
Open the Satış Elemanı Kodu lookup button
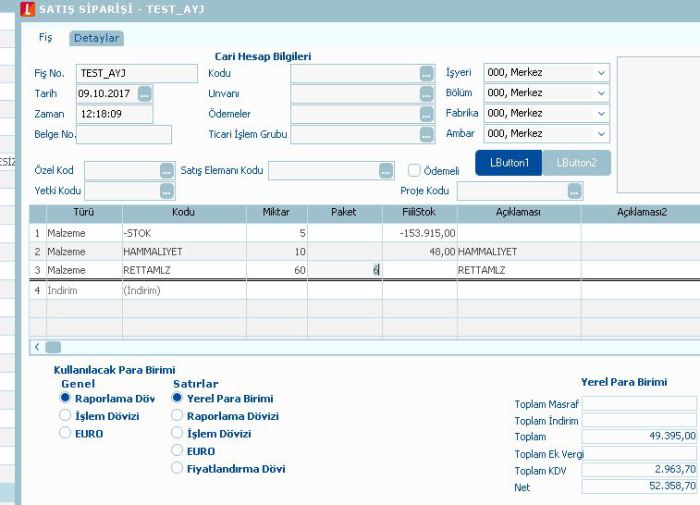(x=386, y=171)
